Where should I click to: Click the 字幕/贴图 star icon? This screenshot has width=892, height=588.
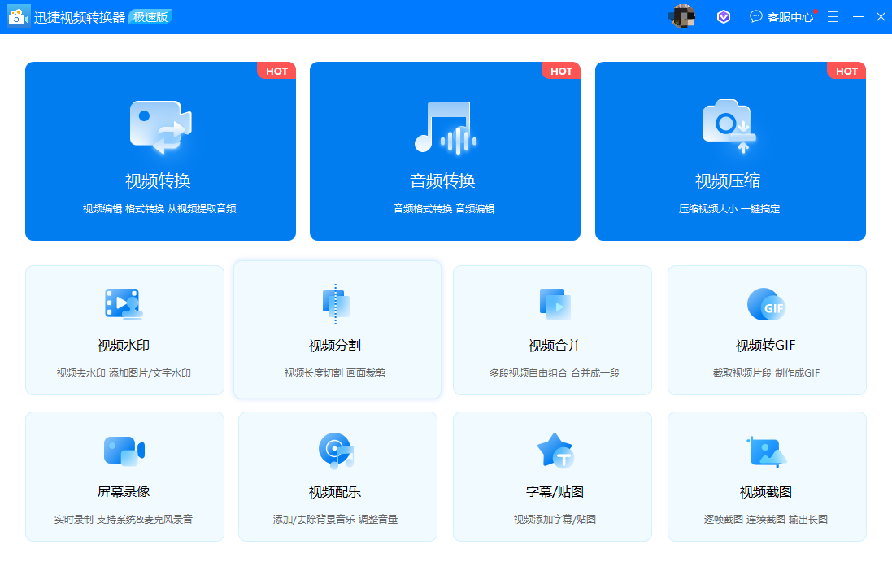tap(554, 450)
